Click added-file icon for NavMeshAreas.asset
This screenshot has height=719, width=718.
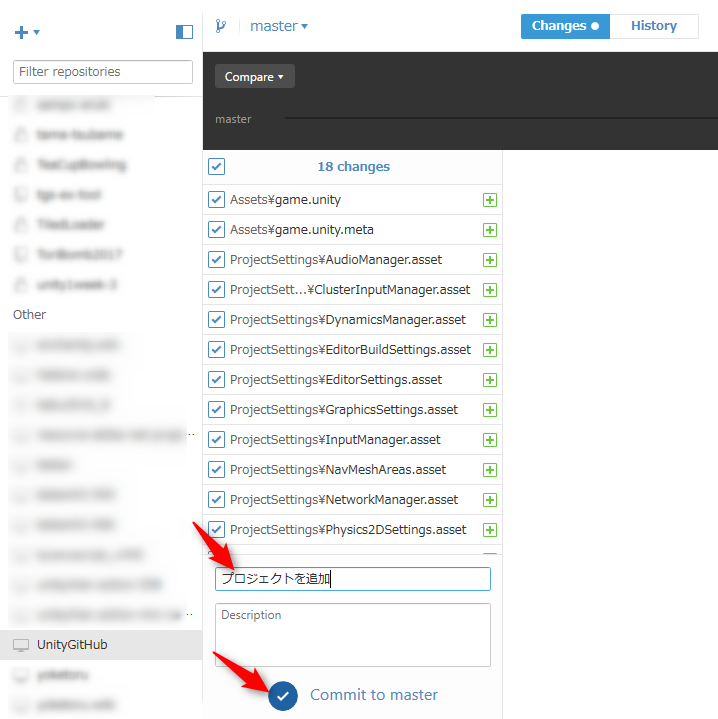[x=490, y=470]
